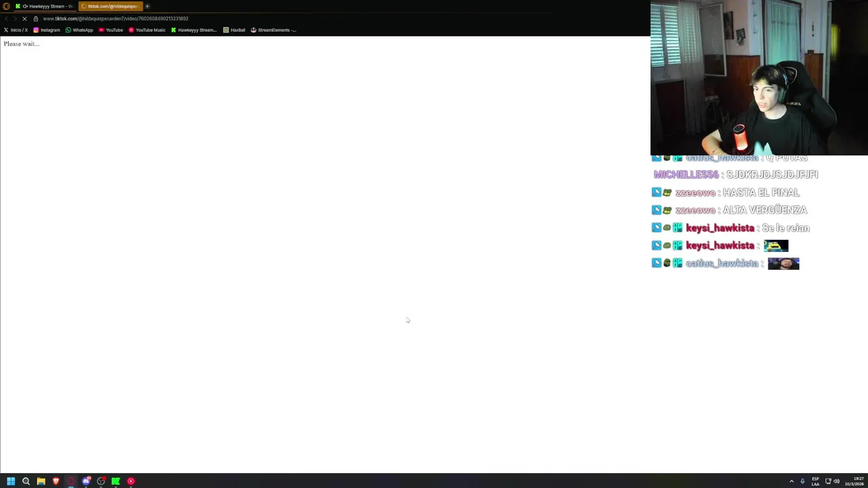This screenshot has width=868, height=488.
Task: Open the YouTube bookmark
Action: pos(111,30)
